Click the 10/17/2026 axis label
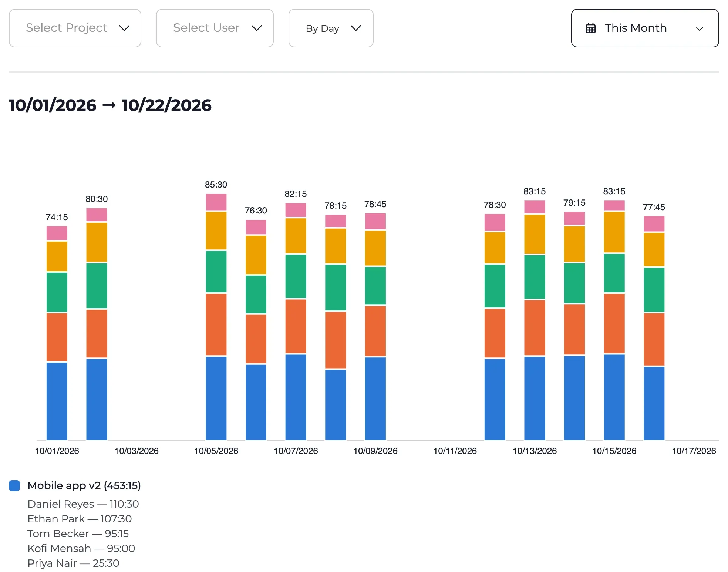Image resolution: width=728 pixels, height=572 pixels. (x=694, y=451)
